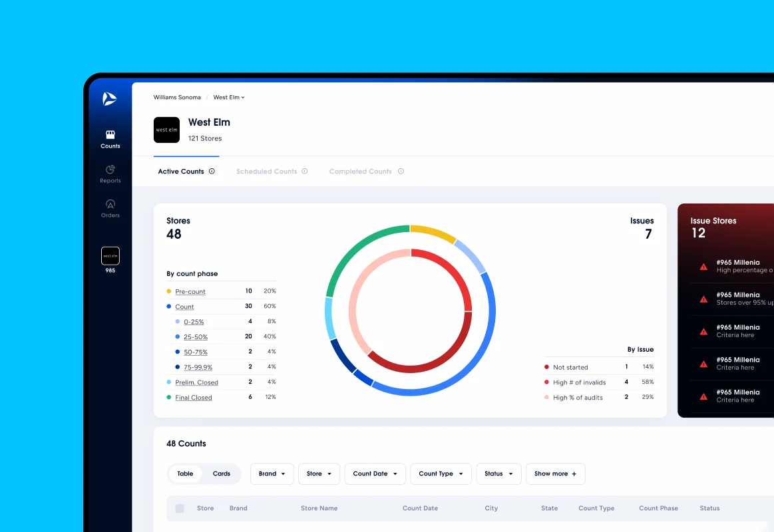The image size is (774, 532).
Task: Sort by the Store column header
Action: coord(206,508)
